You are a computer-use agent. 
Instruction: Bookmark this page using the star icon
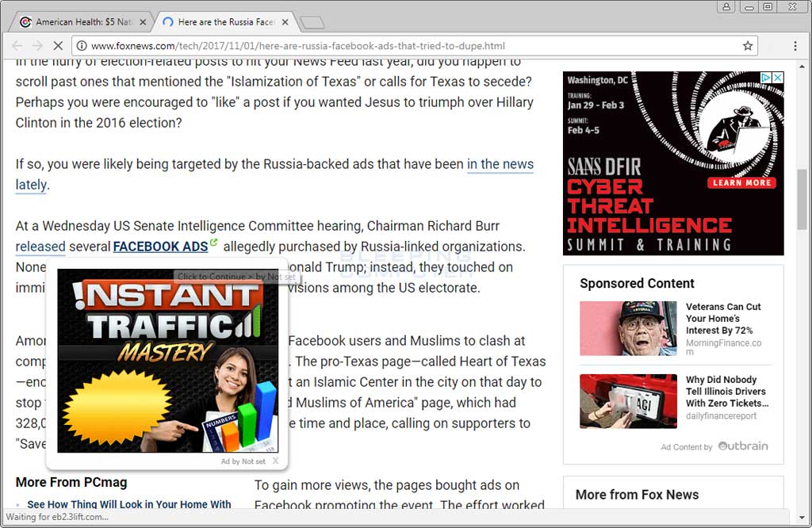(746, 46)
